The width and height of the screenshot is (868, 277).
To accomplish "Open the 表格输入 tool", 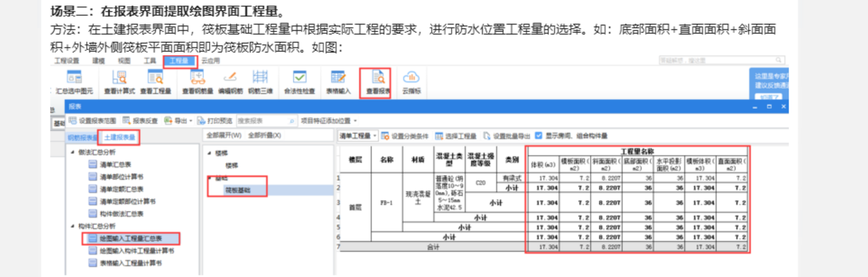I will point(338,82).
